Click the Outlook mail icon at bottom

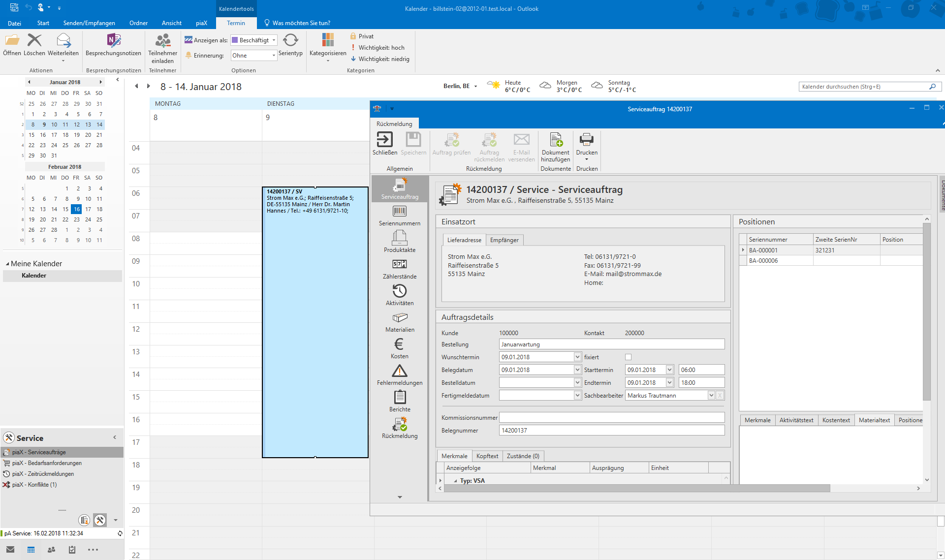(10, 550)
